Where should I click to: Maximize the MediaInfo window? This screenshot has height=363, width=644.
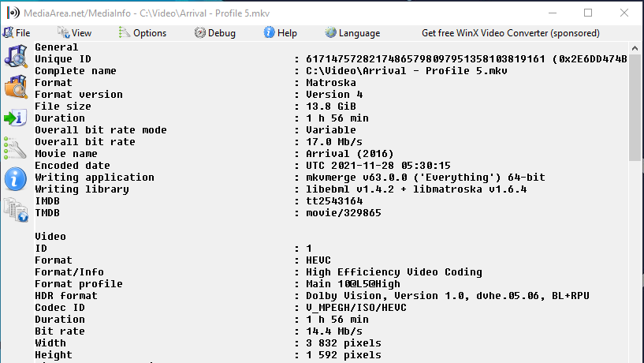[588, 13]
